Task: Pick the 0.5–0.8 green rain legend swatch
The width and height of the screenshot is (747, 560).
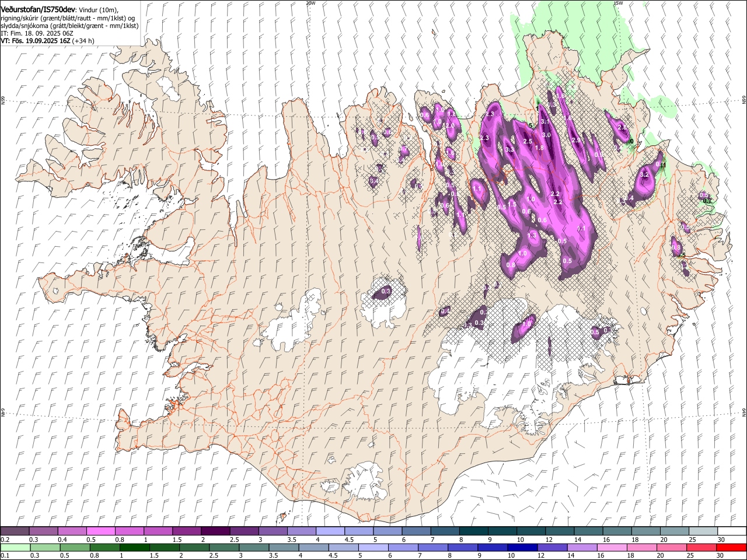Action: tap(75, 548)
